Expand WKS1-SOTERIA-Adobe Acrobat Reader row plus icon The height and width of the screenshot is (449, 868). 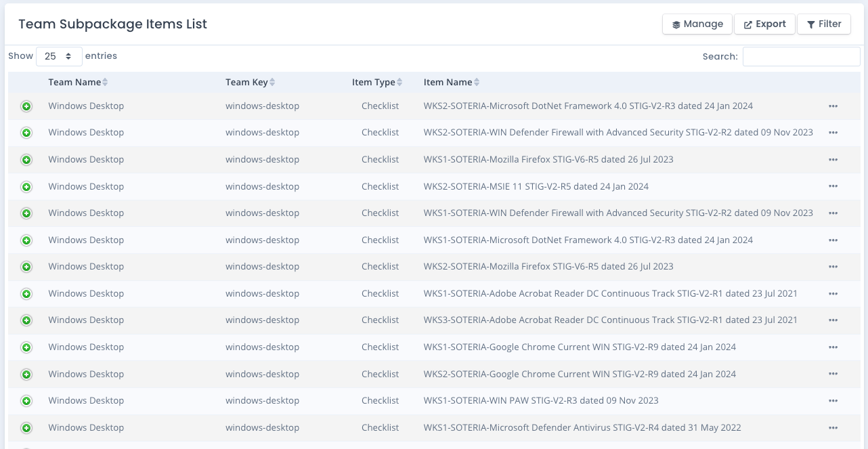click(x=26, y=294)
